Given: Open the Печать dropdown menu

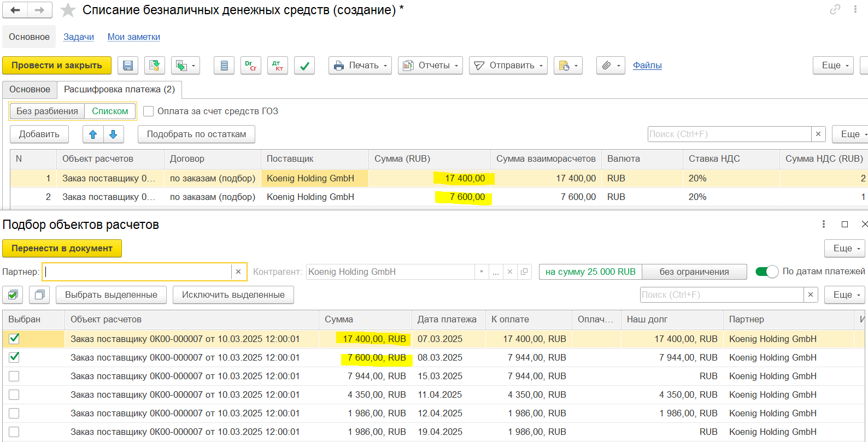Looking at the screenshot, I should coord(360,66).
